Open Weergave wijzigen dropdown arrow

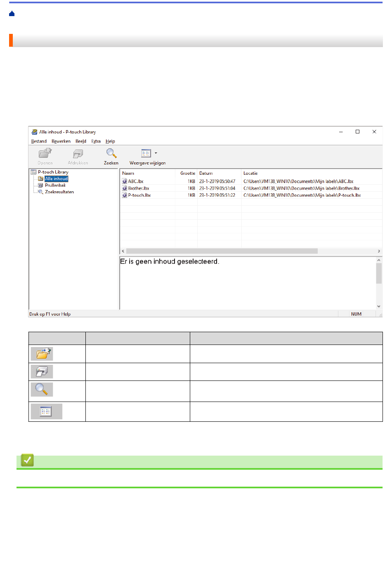pos(156,153)
